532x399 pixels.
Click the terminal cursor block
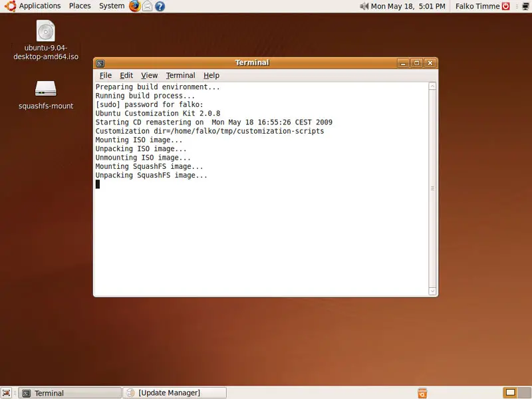(x=98, y=184)
